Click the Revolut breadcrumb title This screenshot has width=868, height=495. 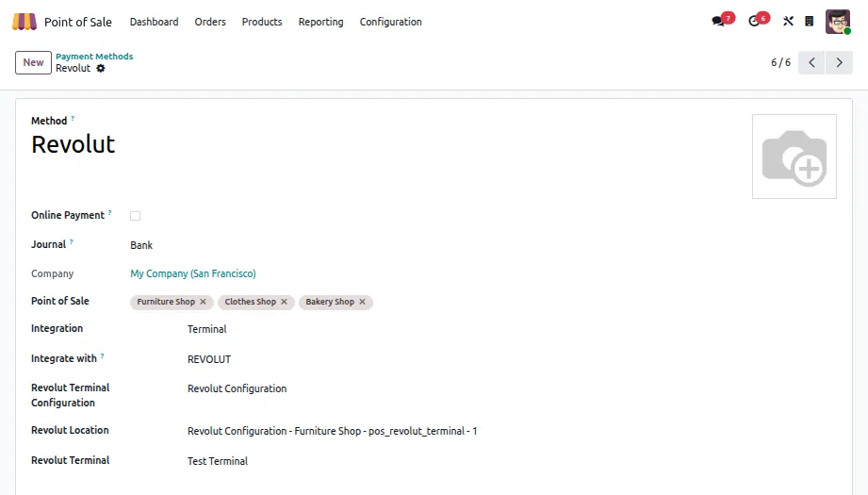74,68
